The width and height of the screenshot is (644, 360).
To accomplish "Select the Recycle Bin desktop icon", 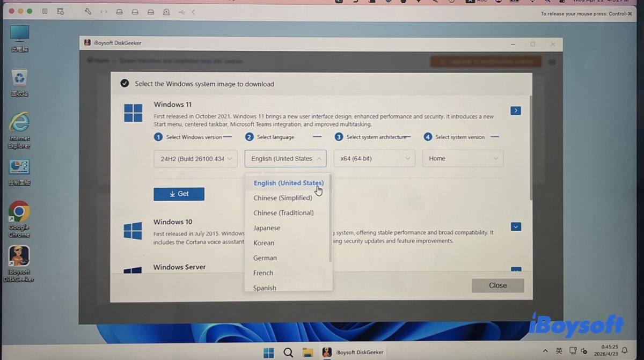I will point(19,83).
